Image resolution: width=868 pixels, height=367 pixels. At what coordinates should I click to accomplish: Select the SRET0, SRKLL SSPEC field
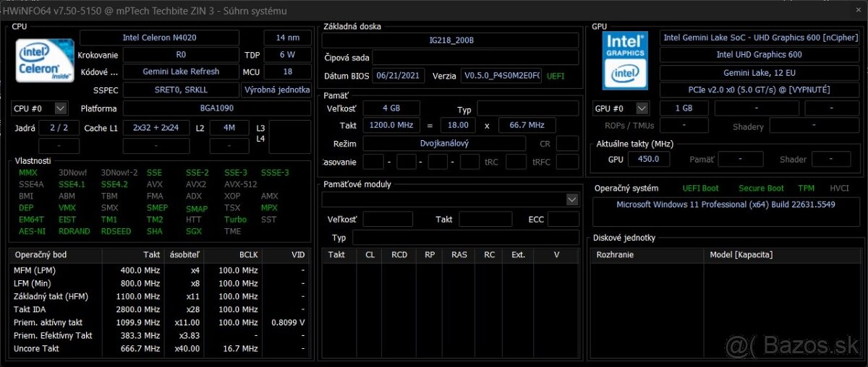(180, 90)
